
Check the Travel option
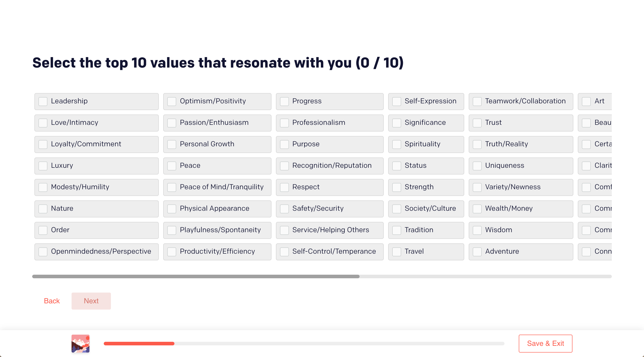point(396,252)
